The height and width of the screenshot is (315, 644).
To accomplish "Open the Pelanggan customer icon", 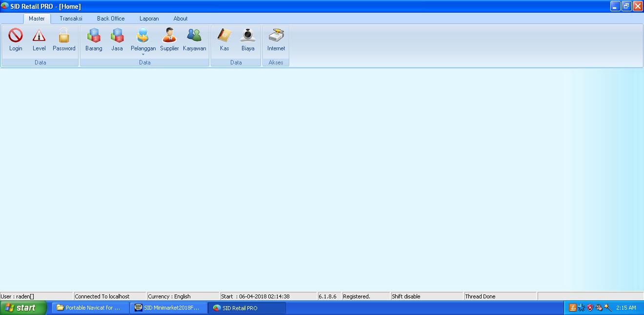I will point(143,40).
